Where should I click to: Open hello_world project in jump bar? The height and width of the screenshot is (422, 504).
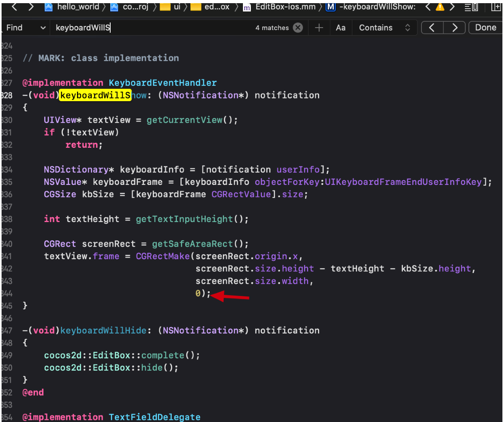pos(72,7)
